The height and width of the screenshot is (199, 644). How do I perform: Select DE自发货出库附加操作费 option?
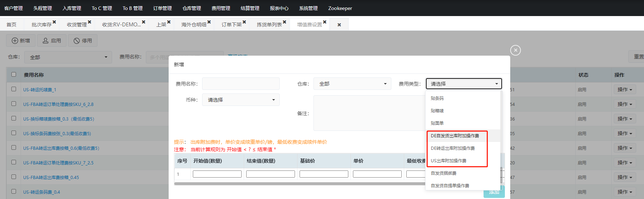[x=463, y=136]
